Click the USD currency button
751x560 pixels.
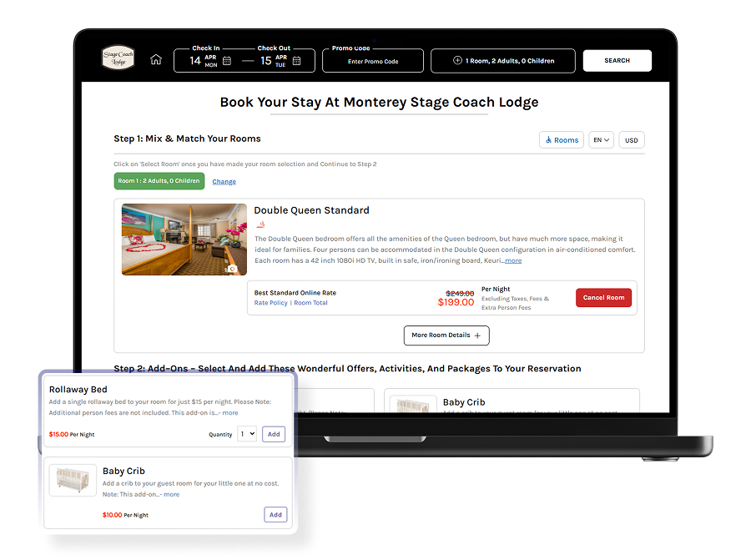coord(632,140)
